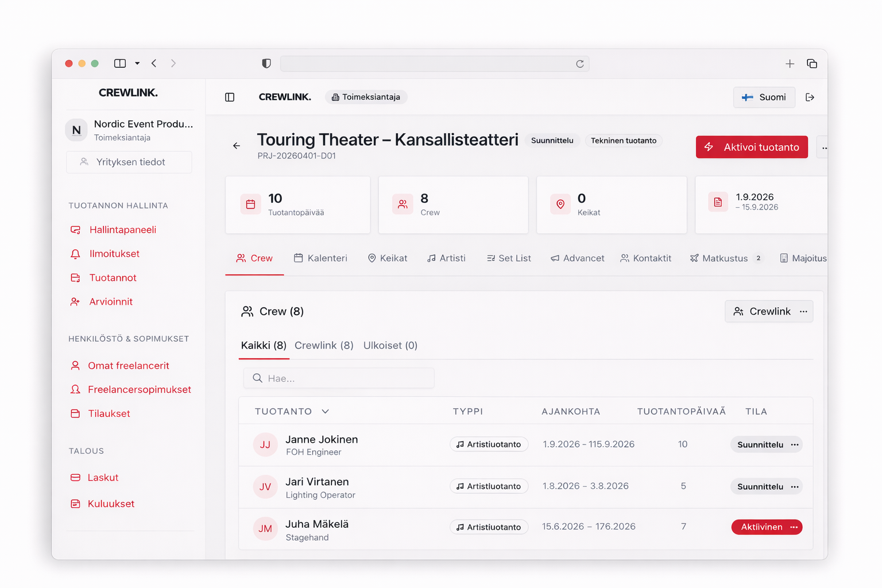
Task: Open Hallintapaneeli in the sidebar
Action: (113, 230)
